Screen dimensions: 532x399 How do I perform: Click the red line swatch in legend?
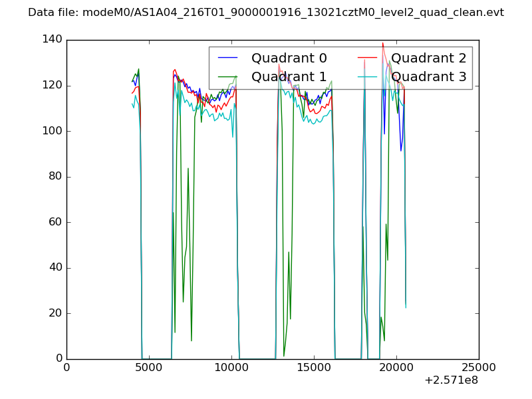pos(368,59)
